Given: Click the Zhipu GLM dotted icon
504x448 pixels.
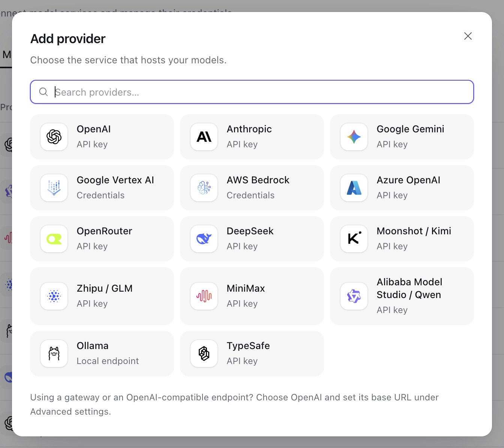Looking at the screenshot, I should tap(54, 296).
